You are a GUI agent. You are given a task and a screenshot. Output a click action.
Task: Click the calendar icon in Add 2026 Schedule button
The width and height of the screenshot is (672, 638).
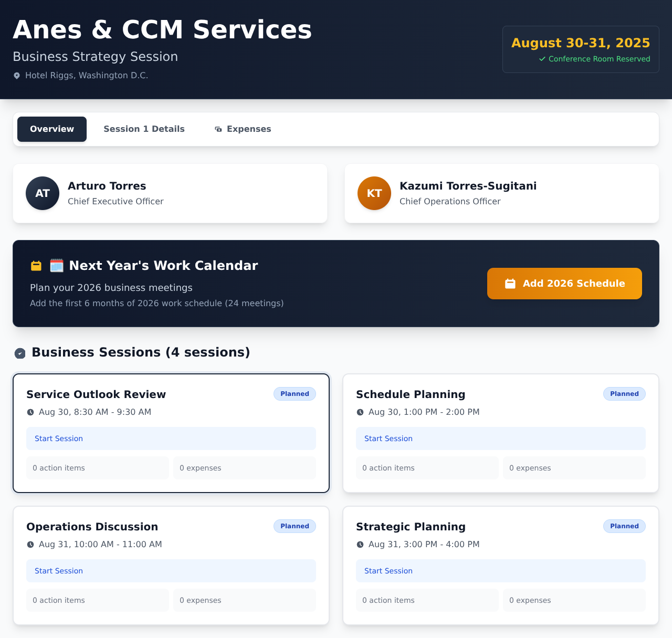(x=510, y=284)
